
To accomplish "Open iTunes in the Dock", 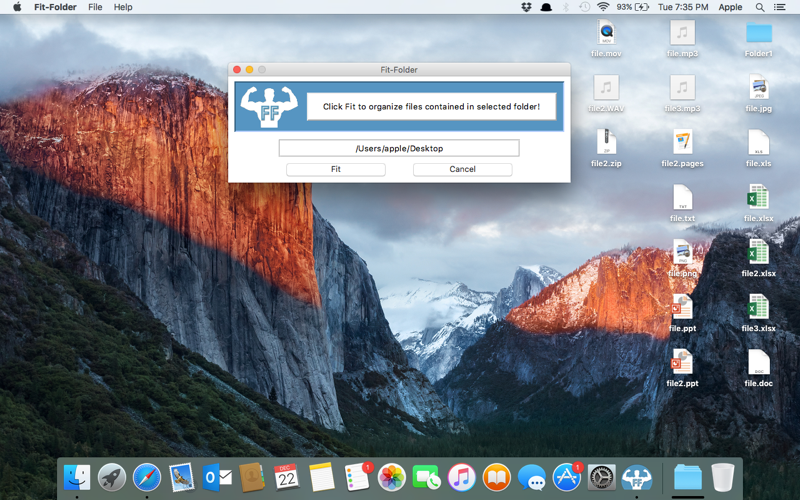I will click(x=461, y=478).
